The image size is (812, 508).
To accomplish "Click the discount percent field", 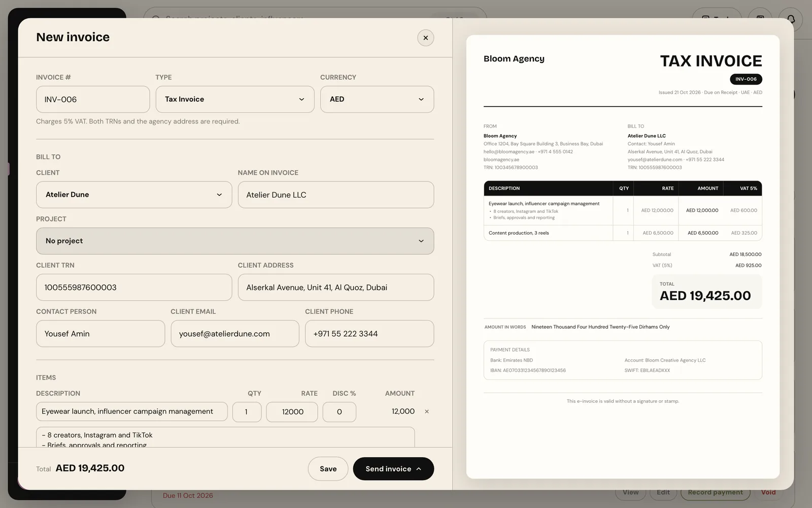I will click(x=340, y=412).
